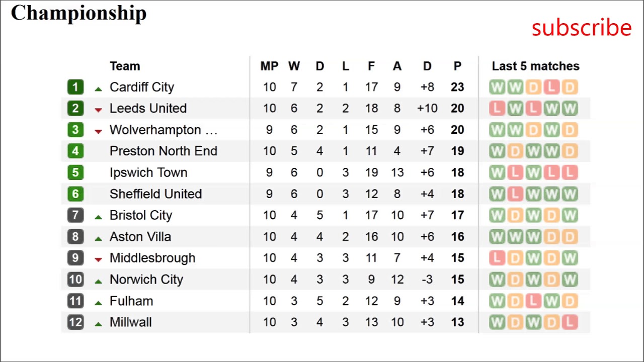Select the Ipswich Town team name
The image size is (644, 362).
coord(148,172)
